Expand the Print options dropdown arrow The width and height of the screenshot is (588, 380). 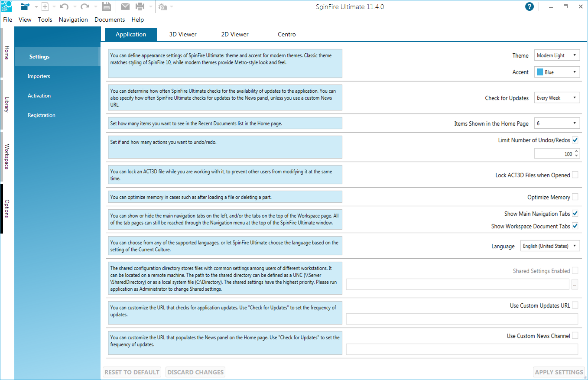[x=150, y=6]
